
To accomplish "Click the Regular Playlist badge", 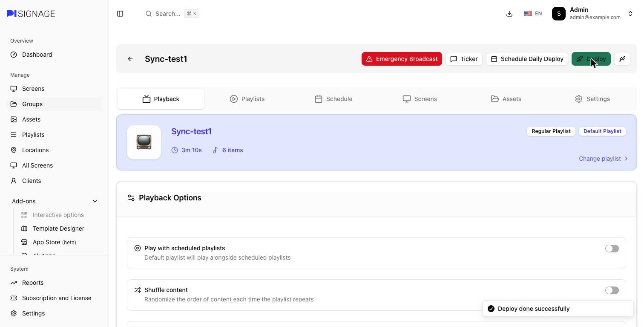I will click(x=551, y=131).
